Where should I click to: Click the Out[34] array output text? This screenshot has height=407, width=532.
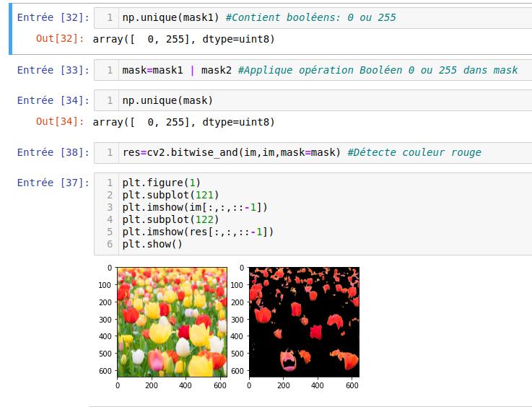point(183,122)
